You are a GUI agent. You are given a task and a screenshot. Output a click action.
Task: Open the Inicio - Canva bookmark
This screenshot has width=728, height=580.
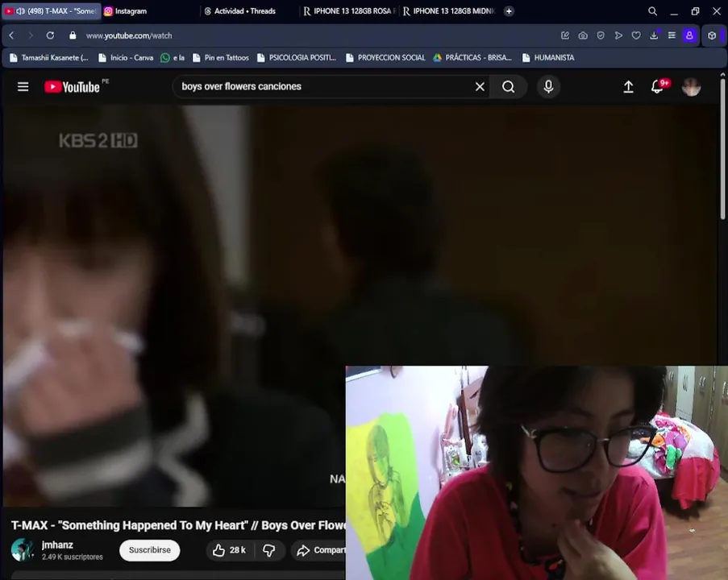pos(126,57)
